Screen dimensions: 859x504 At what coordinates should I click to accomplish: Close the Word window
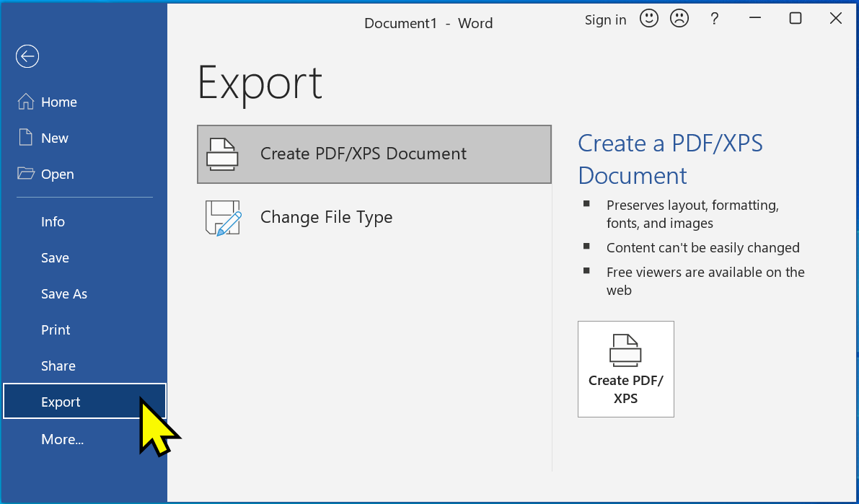[835, 19]
